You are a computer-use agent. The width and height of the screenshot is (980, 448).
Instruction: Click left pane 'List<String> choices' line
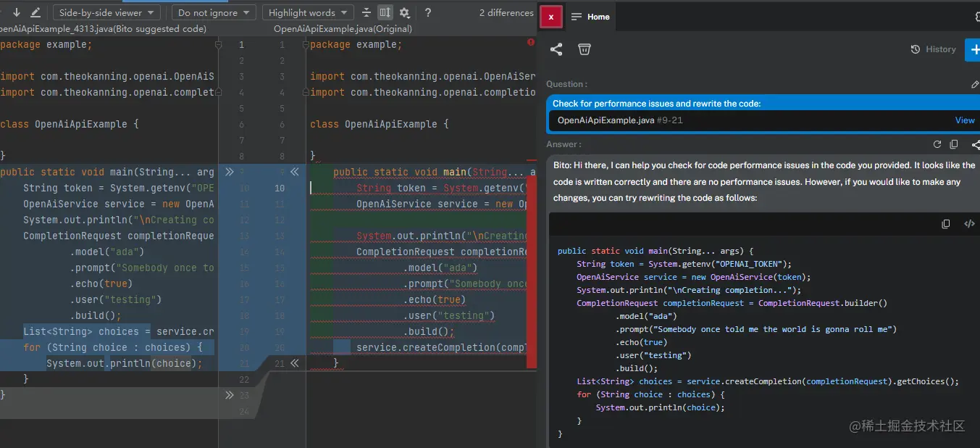tap(119, 331)
